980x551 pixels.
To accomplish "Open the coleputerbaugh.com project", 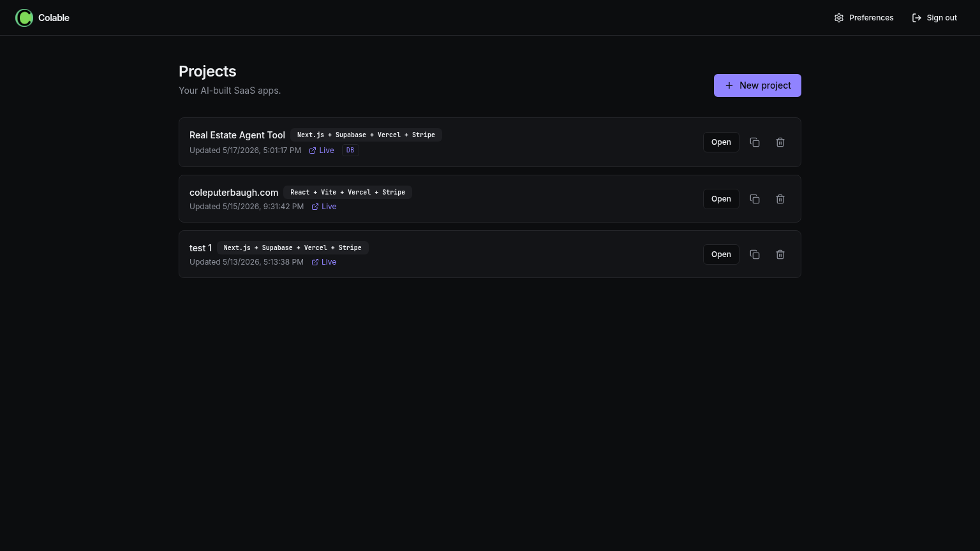I will [x=721, y=199].
